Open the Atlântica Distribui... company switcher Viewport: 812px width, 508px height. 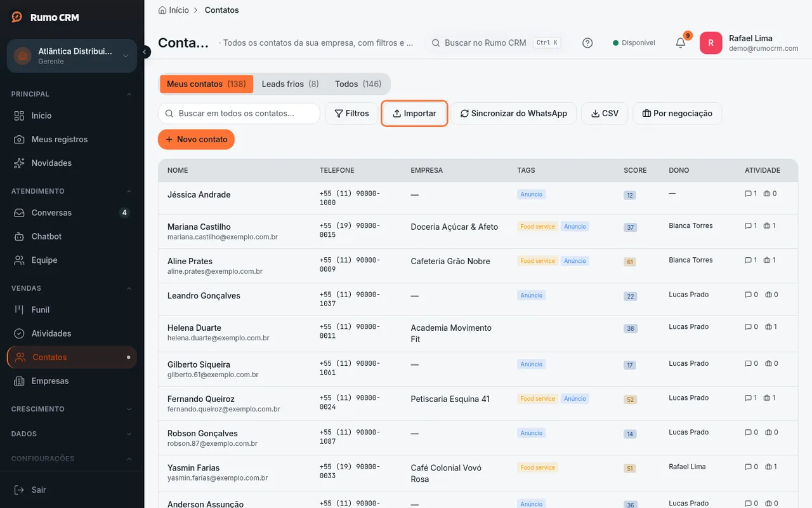tap(72, 56)
